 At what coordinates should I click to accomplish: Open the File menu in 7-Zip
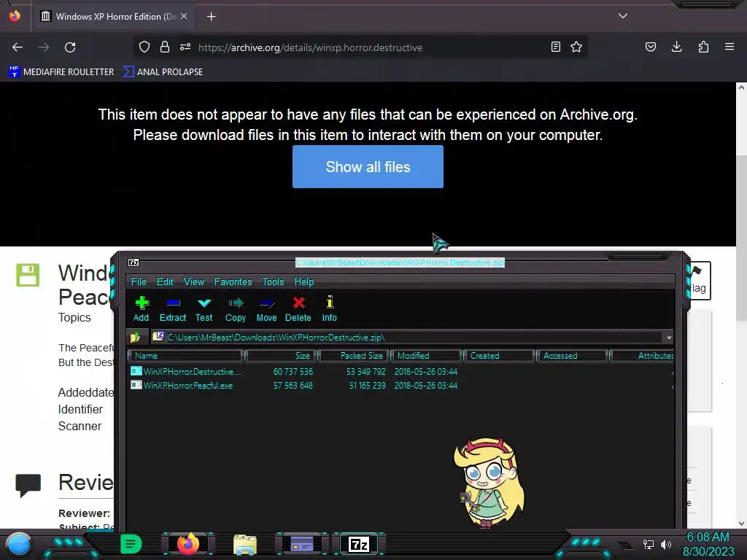tap(139, 281)
